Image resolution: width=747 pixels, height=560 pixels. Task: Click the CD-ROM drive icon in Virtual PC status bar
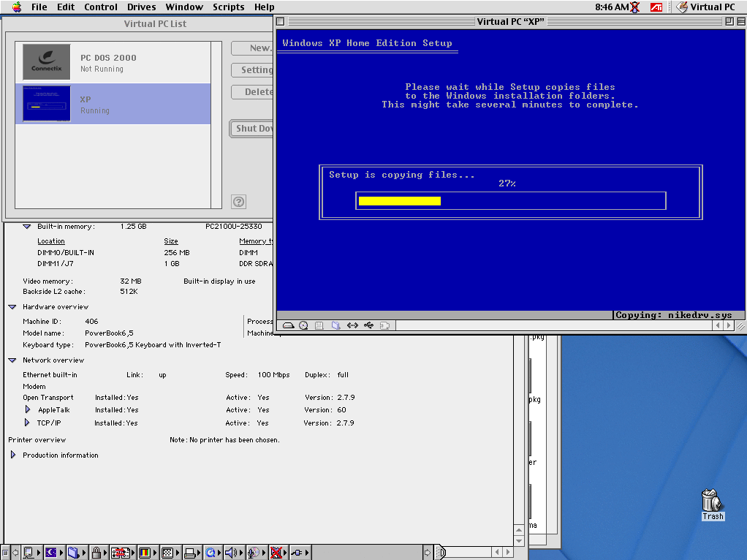click(303, 325)
